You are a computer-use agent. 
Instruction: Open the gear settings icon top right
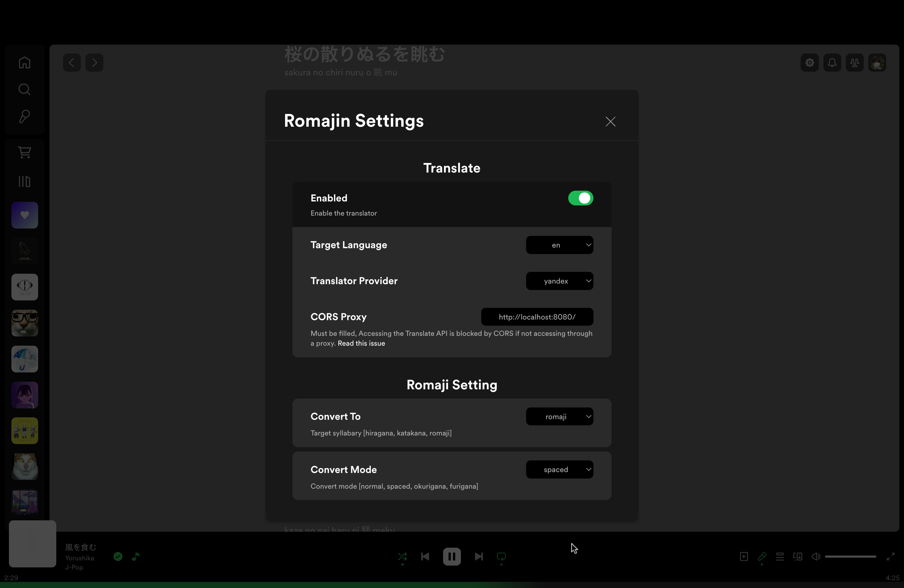tap(809, 62)
